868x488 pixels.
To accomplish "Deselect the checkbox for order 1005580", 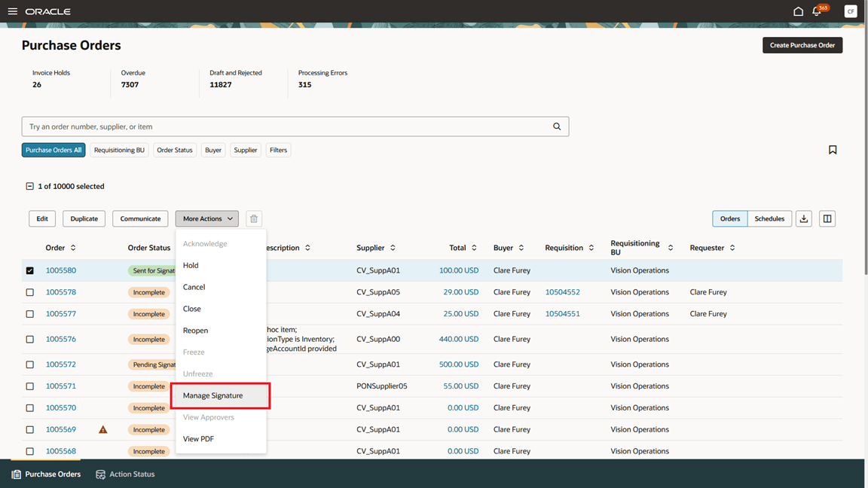I will (x=29, y=270).
